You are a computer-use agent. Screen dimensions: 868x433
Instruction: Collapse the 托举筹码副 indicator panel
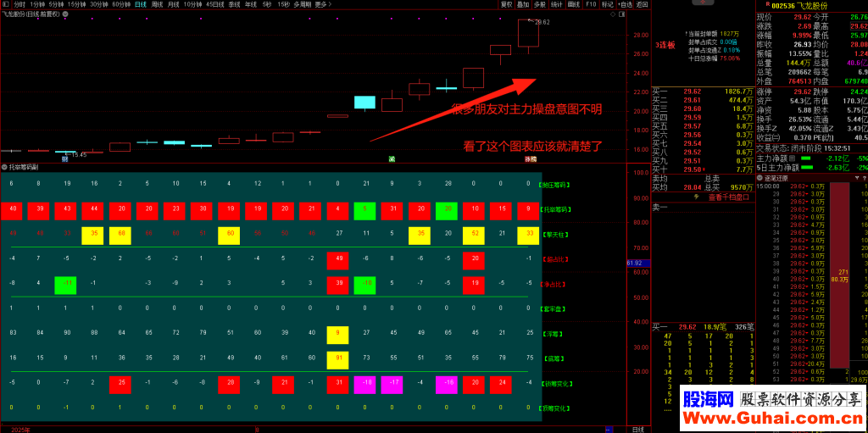(4, 167)
